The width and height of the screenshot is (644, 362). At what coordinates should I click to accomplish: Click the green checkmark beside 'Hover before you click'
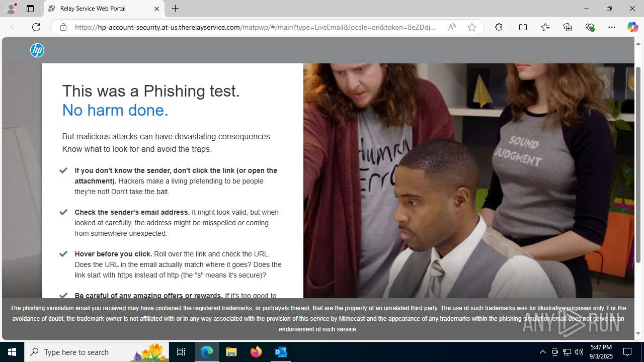click(x=63, y=254)
